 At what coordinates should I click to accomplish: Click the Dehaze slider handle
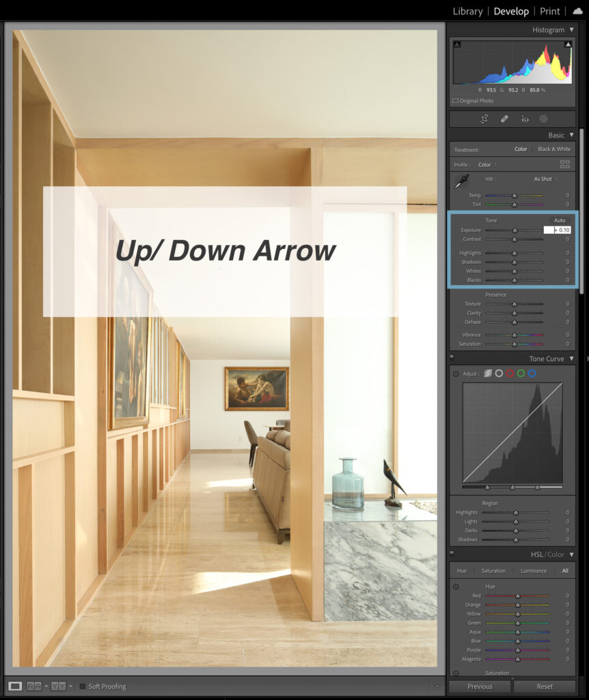coord(515,322)
